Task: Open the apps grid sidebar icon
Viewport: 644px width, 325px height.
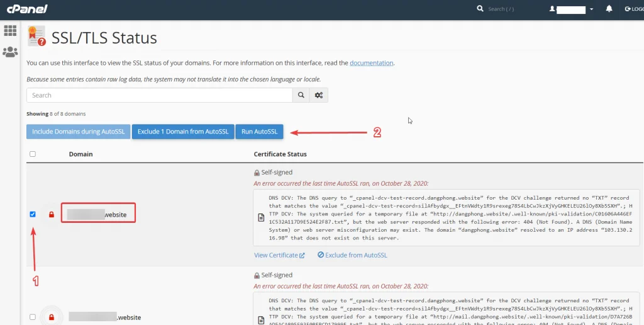Action: click(10, 30)
